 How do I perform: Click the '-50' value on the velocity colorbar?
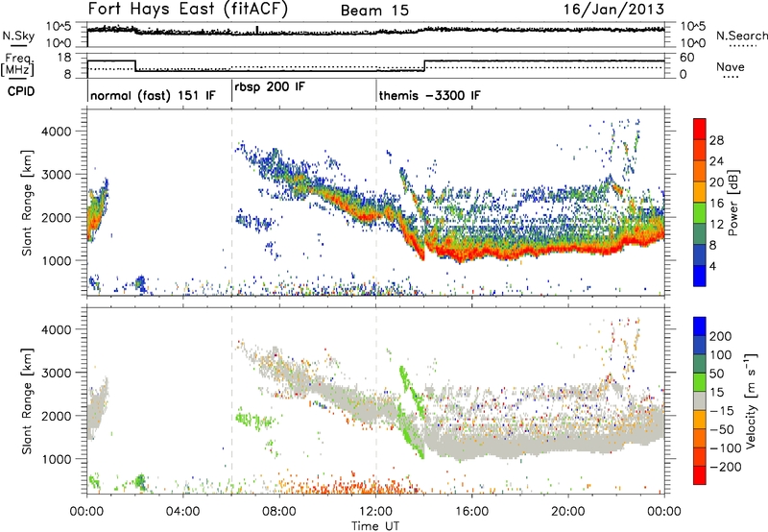[722, 429]
